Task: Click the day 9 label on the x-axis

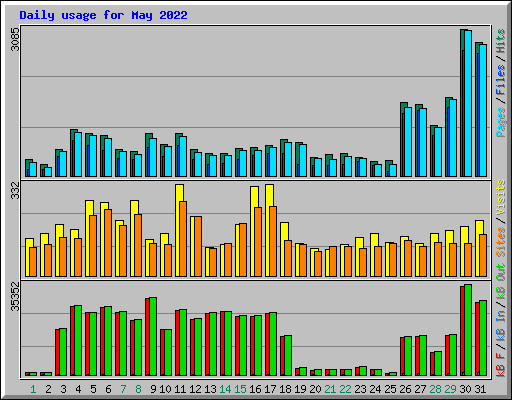Action: point(153,389)
